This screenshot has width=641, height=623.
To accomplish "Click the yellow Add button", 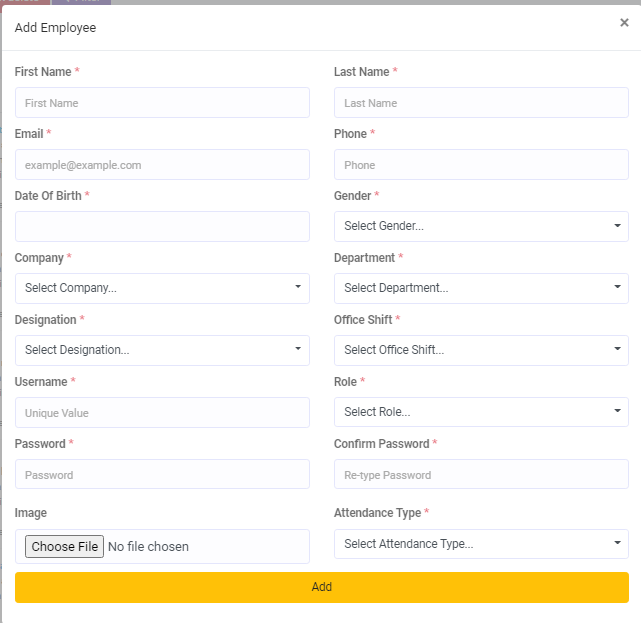I will 321,588.
